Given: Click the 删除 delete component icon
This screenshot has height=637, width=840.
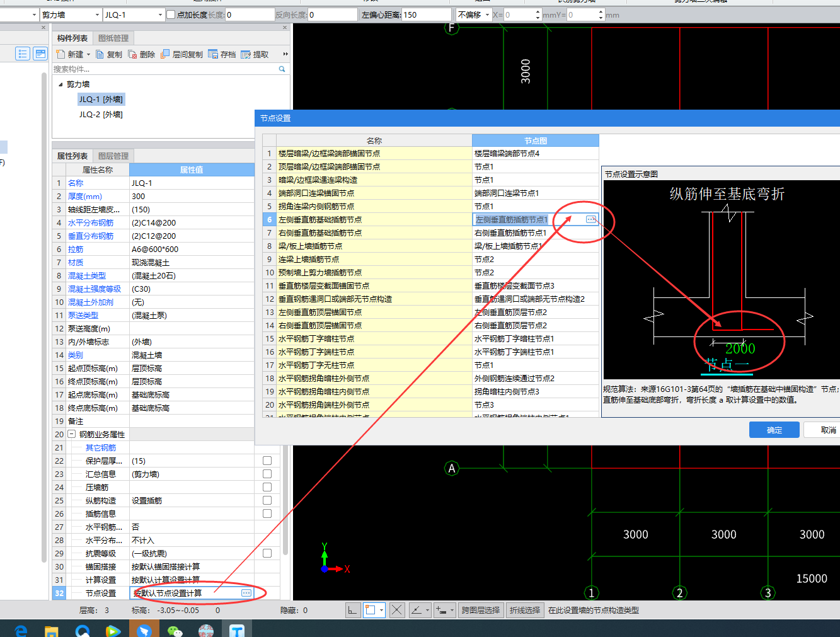Looking at the screenshot, I should [132, 54].
